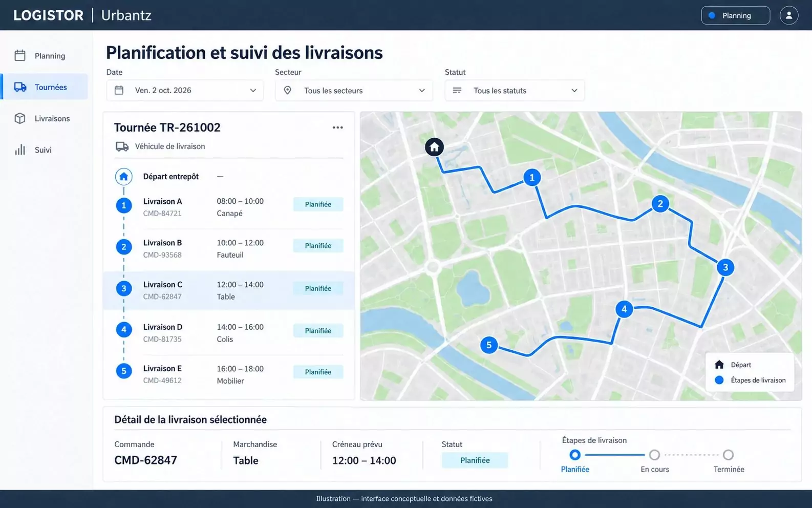Select the Livraison D row

point(229,333)
